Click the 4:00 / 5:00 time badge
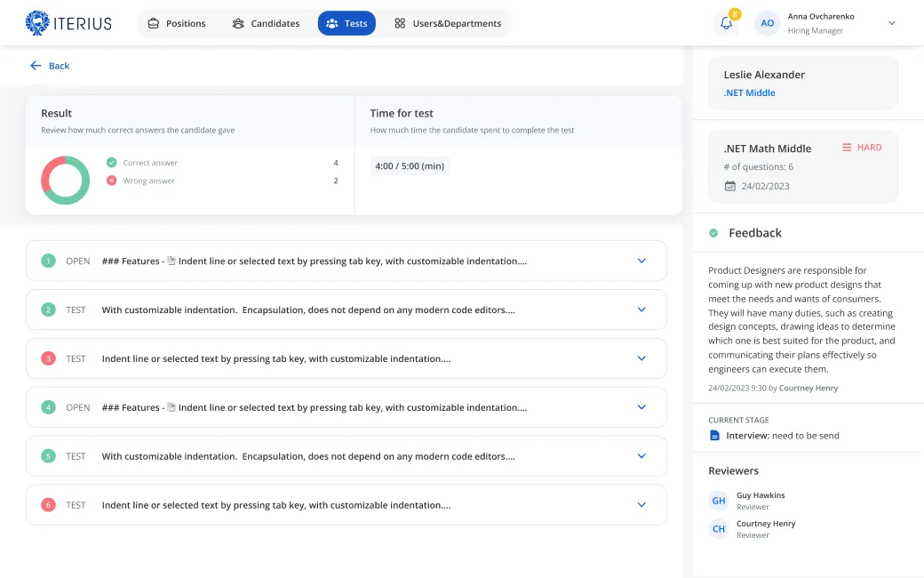Image resolution: width=924 pixels, height=578 pixels. click(x=410, y=166)
